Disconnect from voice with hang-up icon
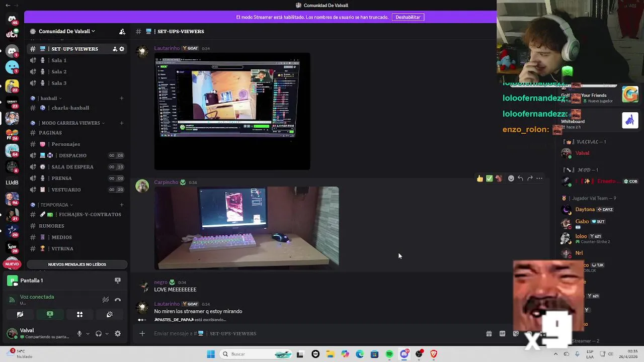 (x=118, y=300)
